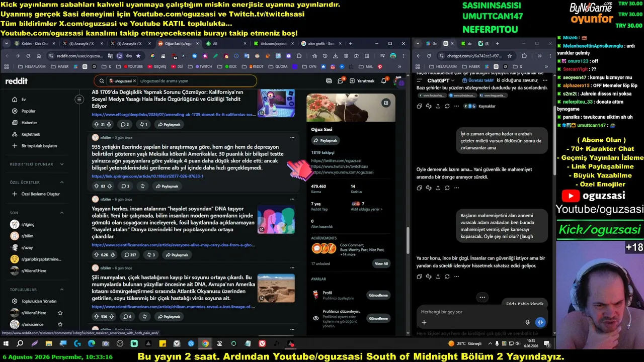Open Windows Start menu
The height and width of the screenshot is (362, 644).
point(6,344)
